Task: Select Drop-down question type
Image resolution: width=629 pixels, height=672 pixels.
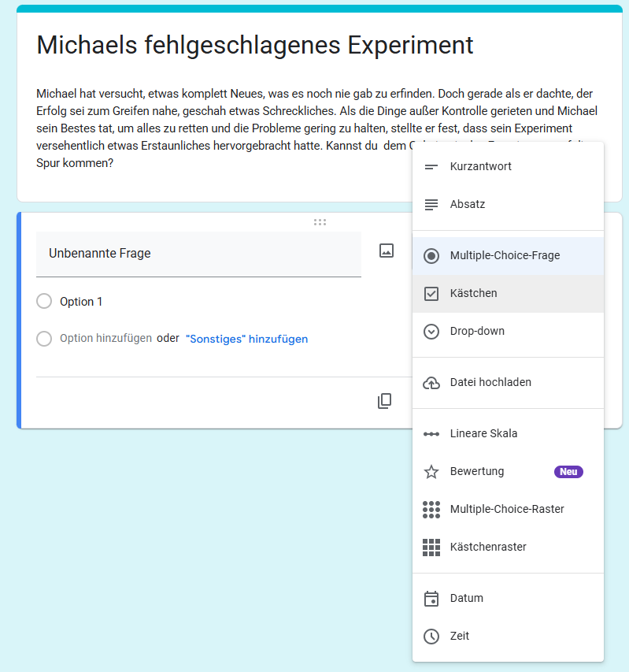Action: point(477,332)
